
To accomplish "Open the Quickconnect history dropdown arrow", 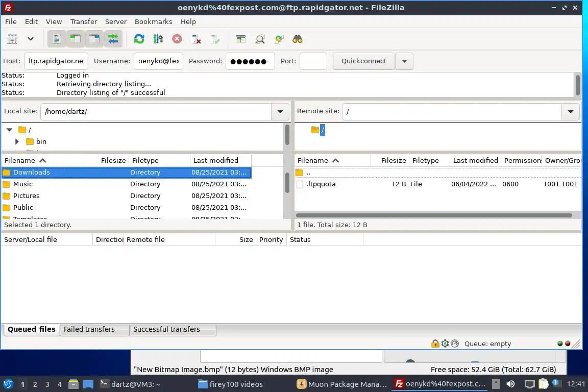I will tap(404, 61).
